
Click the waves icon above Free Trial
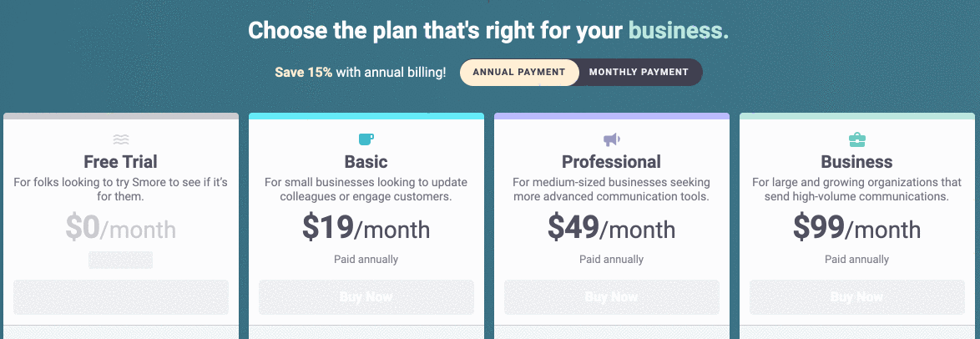[121, 139]
